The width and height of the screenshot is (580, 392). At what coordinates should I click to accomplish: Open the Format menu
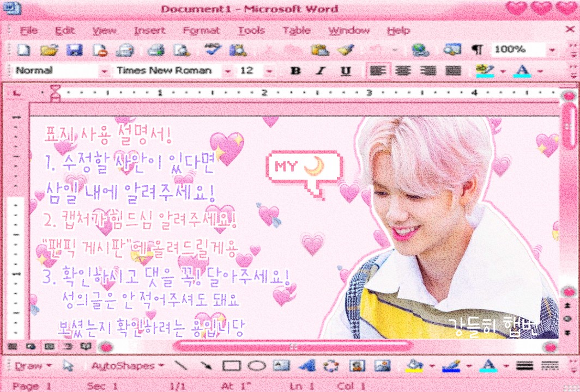(x=201, y=30)
